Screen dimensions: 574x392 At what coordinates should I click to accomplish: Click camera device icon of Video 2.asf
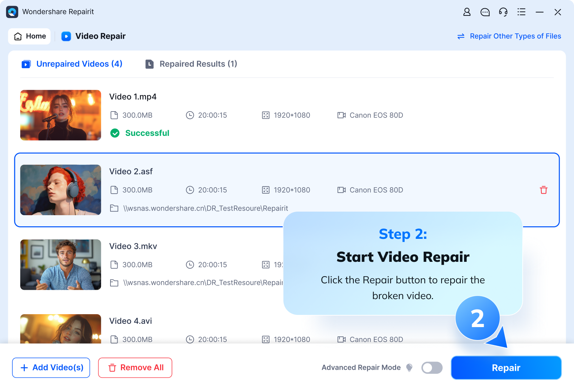(x=342, y=190)
